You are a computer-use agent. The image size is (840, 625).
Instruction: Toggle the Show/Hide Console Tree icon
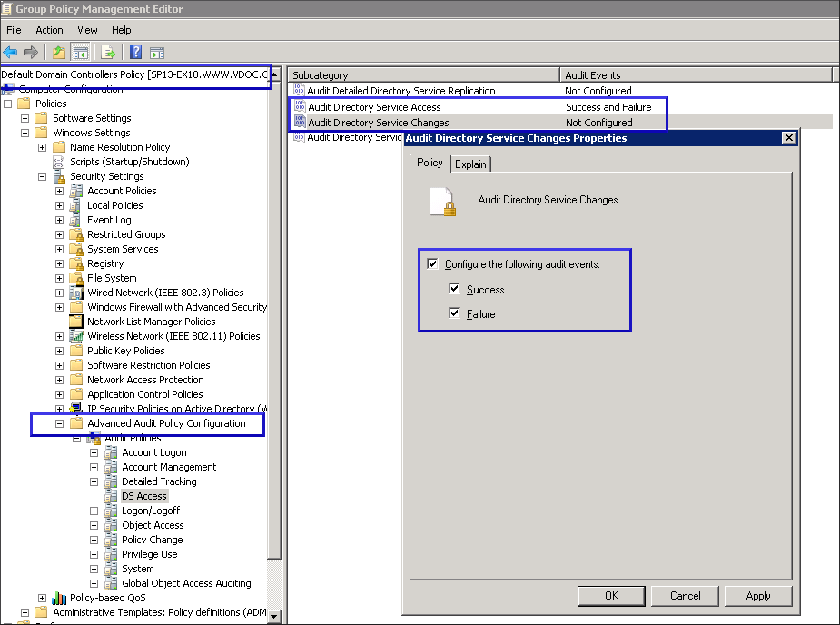tap(80, 52)
